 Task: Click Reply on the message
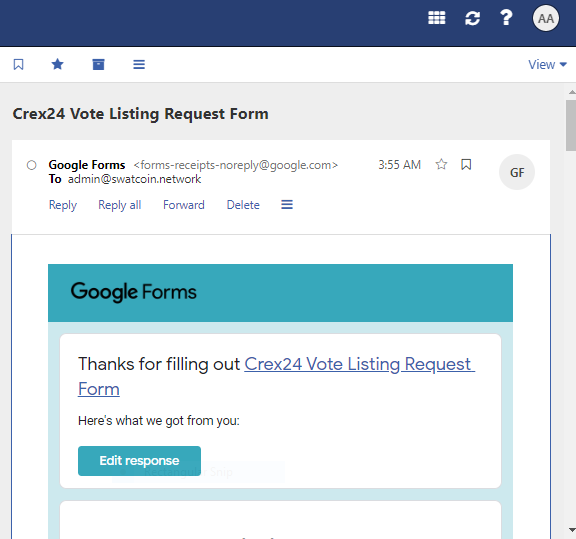pyautogui.click(x=63, y=205)
